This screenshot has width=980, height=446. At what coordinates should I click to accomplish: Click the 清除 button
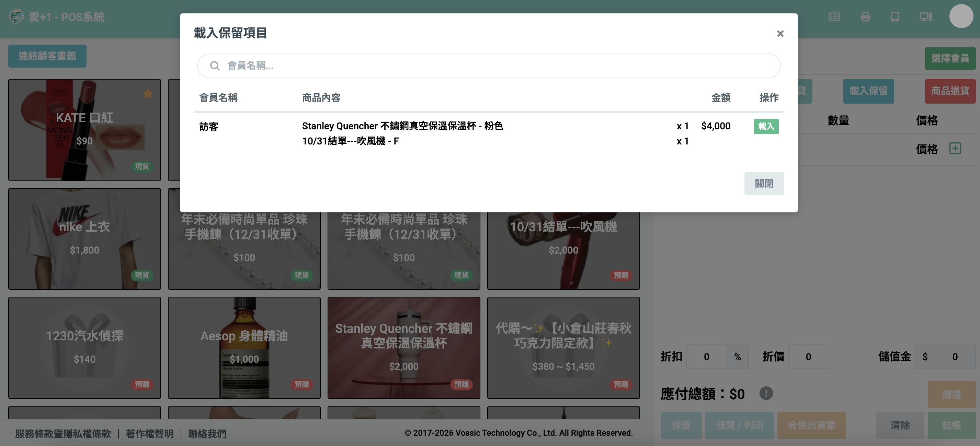(900, 425)
